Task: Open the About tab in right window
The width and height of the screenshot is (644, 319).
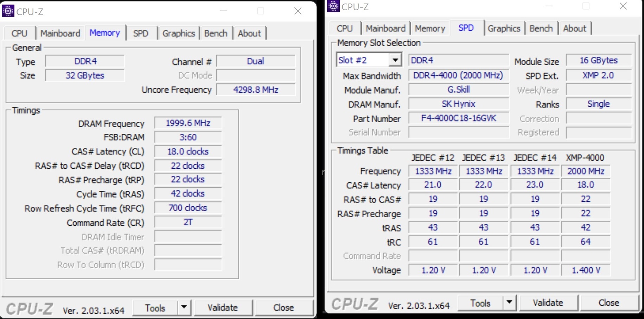Action: (575, 29)
